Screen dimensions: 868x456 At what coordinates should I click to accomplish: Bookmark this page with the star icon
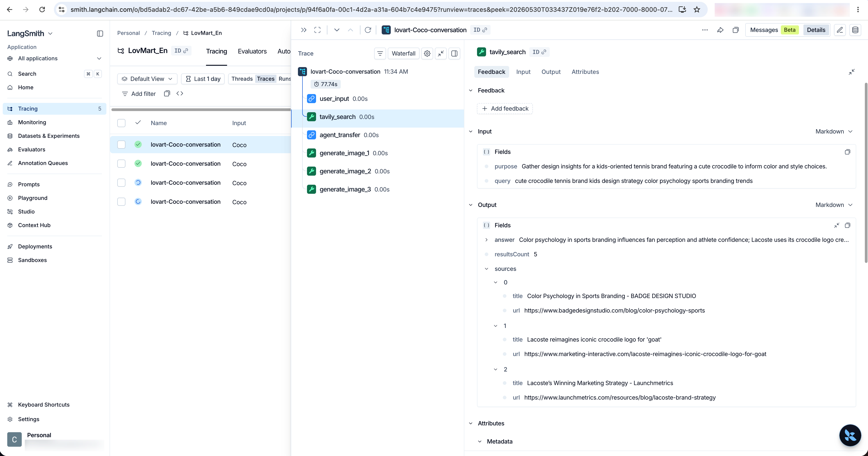pos(697,10)
